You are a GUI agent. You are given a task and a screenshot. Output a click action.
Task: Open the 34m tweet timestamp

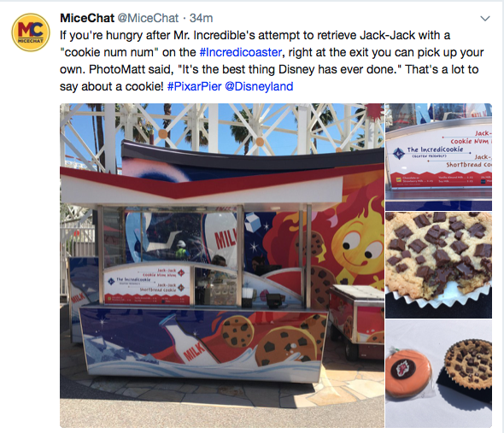(x=202, y=18)
